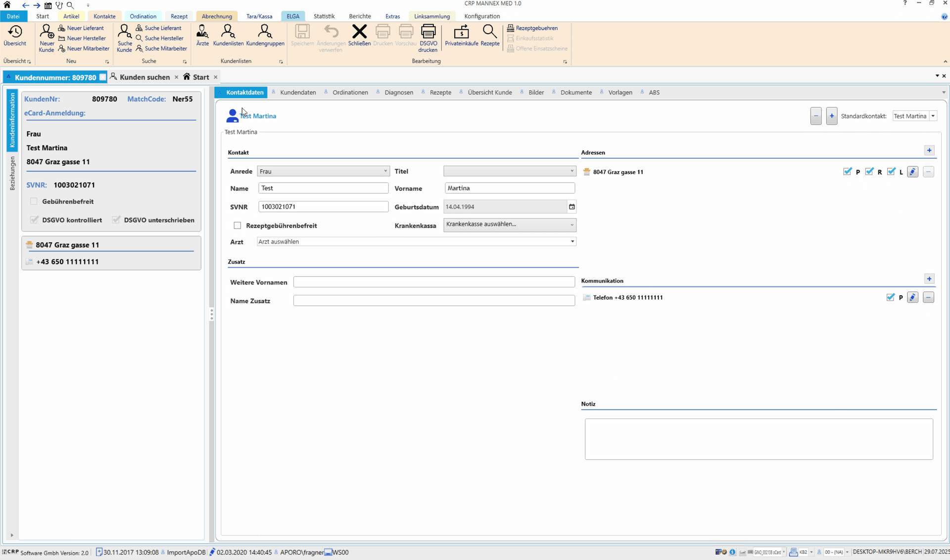Click the home icon in title bar

(x=7, y=5)
